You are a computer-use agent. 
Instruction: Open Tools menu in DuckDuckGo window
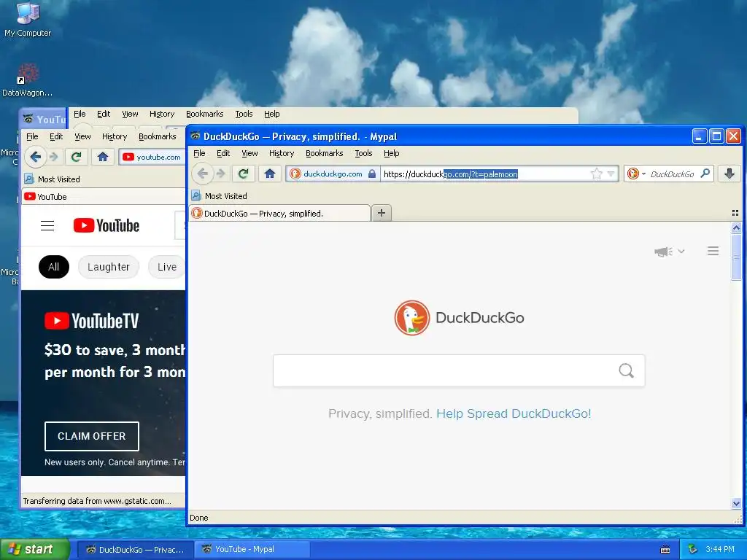363,153
